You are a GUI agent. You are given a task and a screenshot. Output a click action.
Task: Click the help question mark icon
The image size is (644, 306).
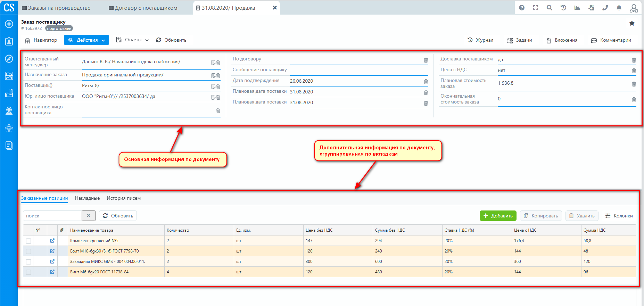click(x=522, y=8)
